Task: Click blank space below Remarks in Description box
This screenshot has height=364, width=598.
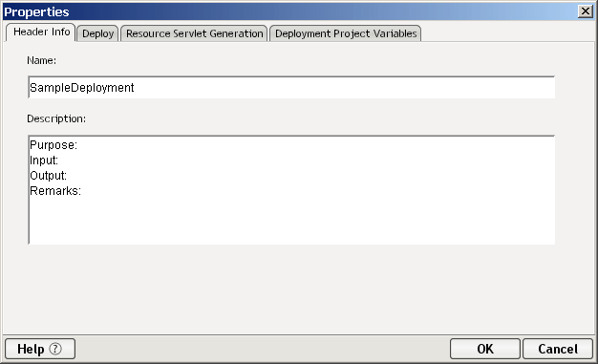Action: [x=291, y=221]
